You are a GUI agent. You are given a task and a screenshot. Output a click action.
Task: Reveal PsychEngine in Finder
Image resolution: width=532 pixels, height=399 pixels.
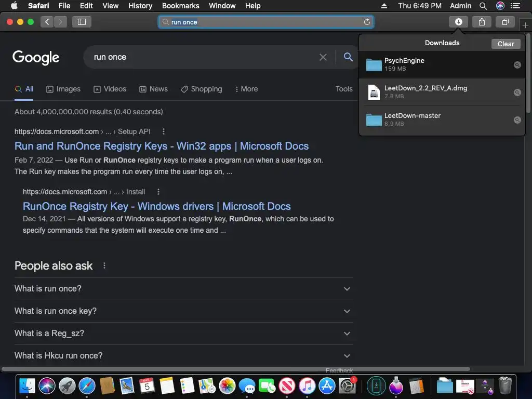point(517,65)
